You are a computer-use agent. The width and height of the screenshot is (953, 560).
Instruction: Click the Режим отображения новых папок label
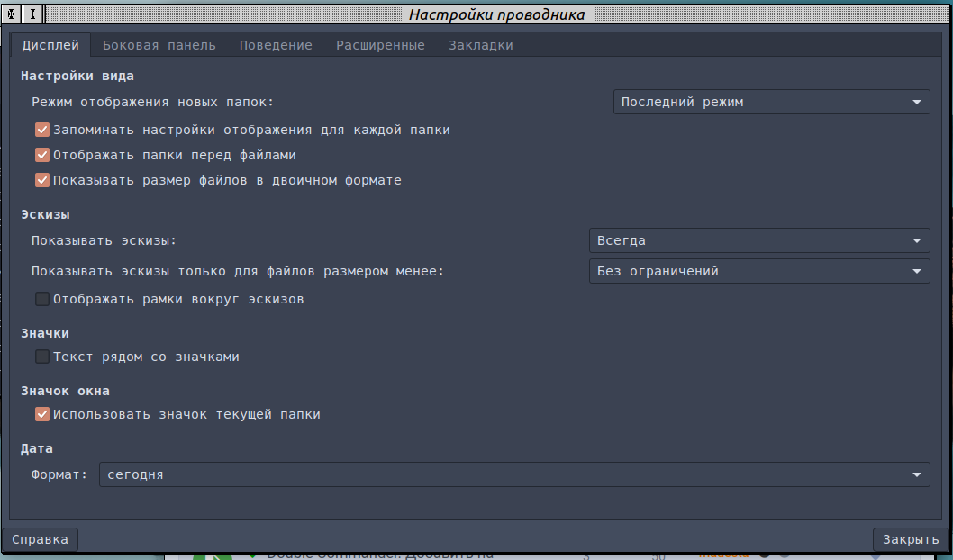(x=152, y=102)
